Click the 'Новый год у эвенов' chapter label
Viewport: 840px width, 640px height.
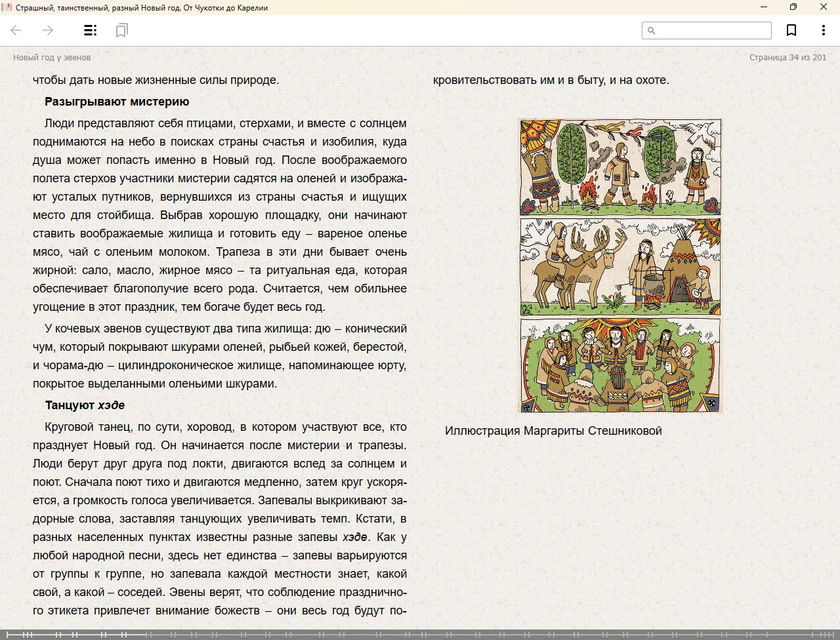pos(52,58)
